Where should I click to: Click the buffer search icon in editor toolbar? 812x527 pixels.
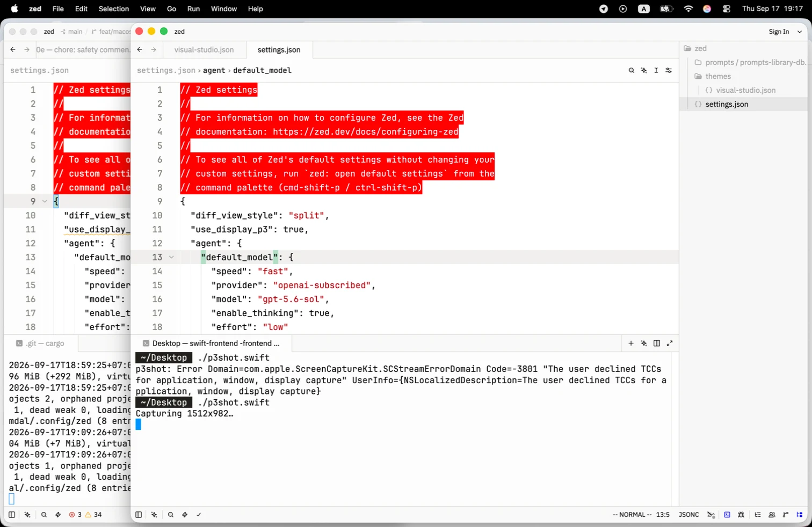tap(632, 70)
